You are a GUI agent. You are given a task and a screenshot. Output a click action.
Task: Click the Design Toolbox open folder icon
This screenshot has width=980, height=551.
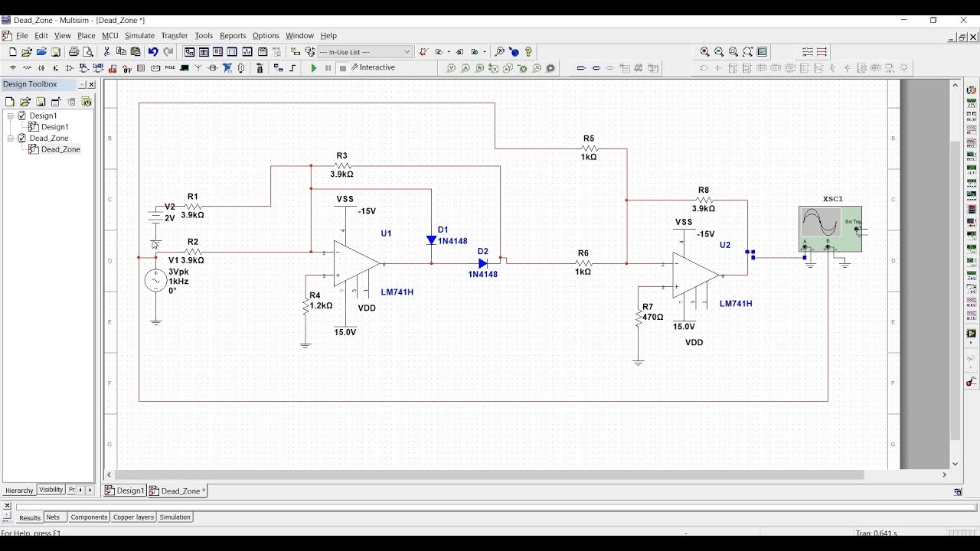click(x=25, y=102)
